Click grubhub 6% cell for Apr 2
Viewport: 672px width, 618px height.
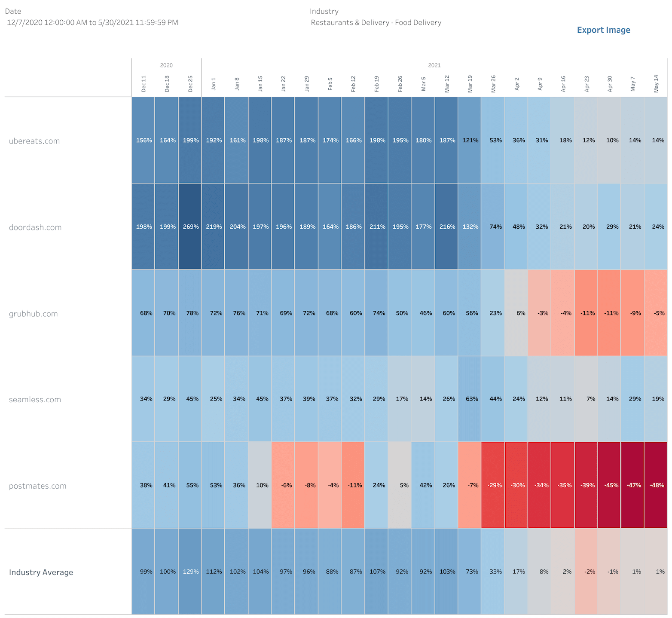tap(516, 313)
